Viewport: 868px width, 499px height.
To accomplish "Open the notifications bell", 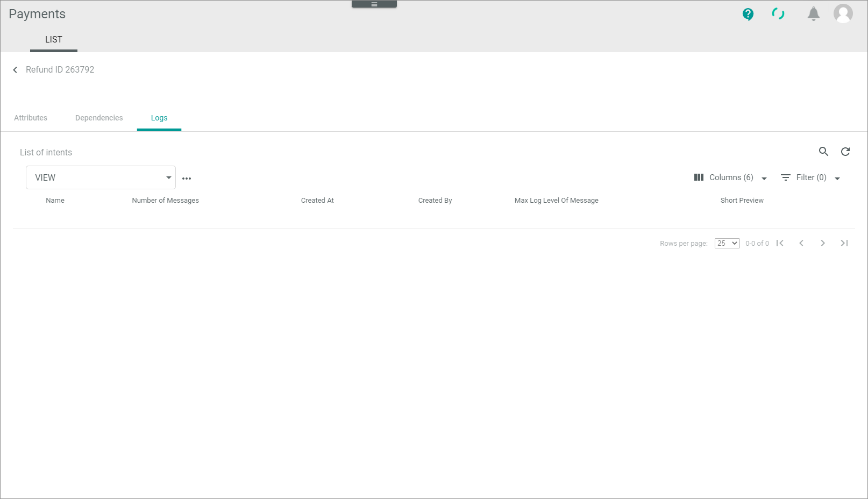I will click(x=813, y=14).
